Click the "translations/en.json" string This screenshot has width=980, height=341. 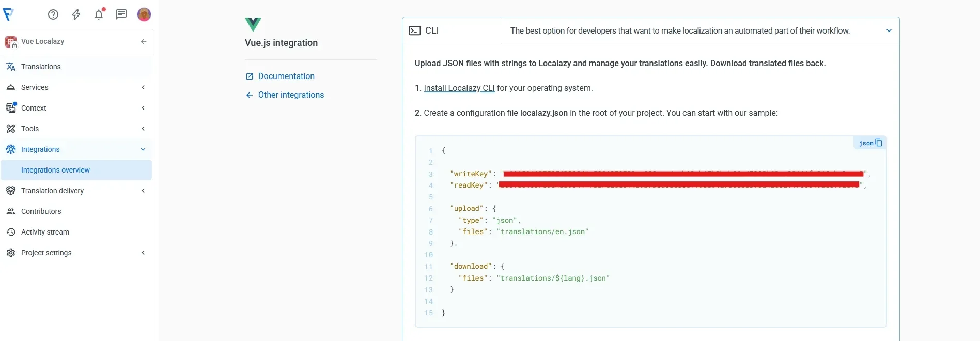pyautogui.click(x=542, y=232)
